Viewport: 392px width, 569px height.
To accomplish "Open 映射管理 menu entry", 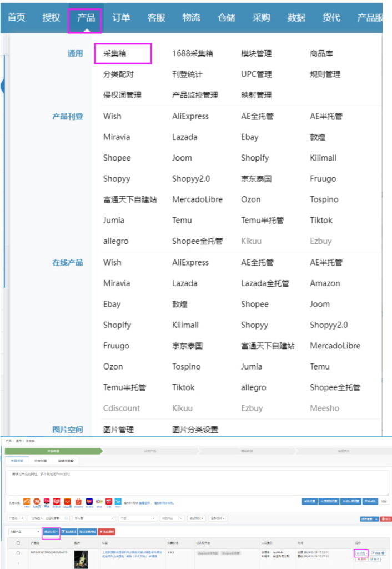I will [257, 95].
